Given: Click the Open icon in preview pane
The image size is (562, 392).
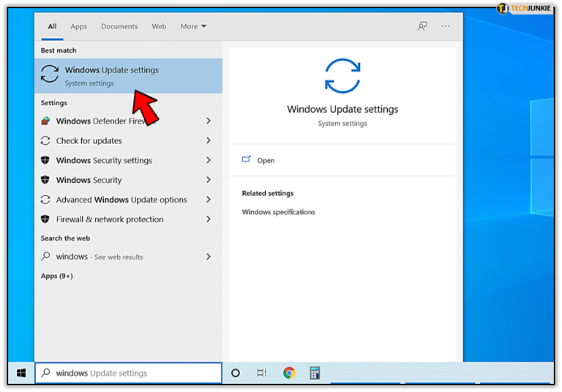Looking at the screenshot, I should pyautogui.click(x=246, y=159).
